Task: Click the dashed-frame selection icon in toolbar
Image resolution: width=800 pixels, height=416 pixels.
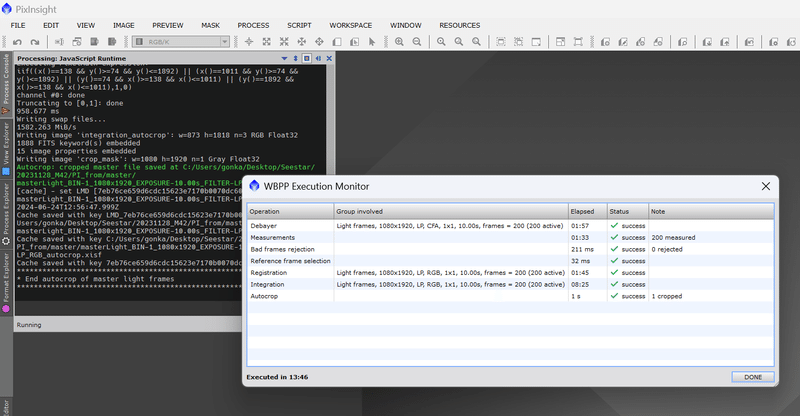Action: click(x=501, y=42)
